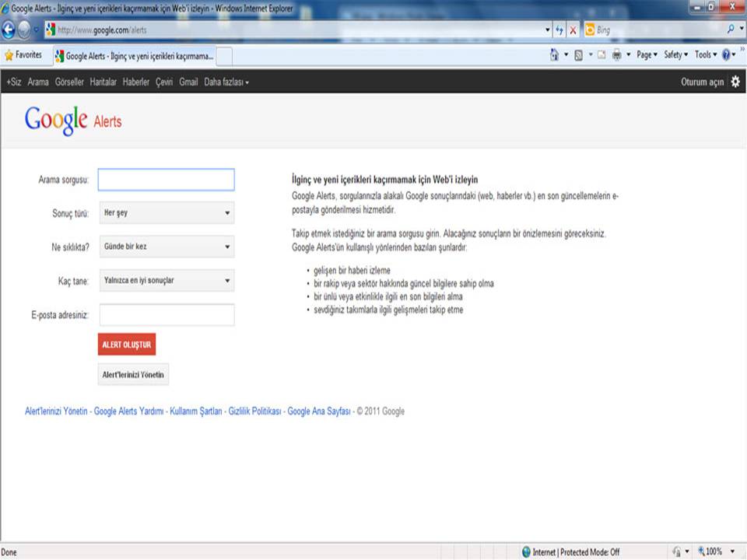
Task: Click the gray Alert'lerinizi Yönetin button
Action: (x=133, y=374)
